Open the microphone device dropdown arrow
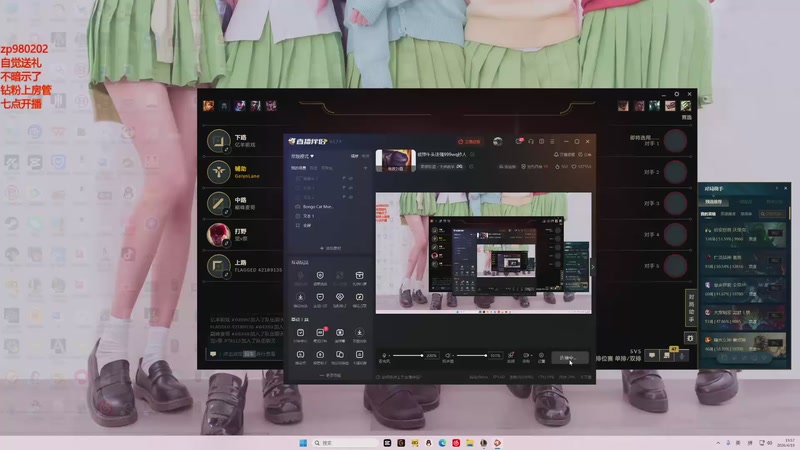Viewport: 800px width, 450px height. coord(389,356)
